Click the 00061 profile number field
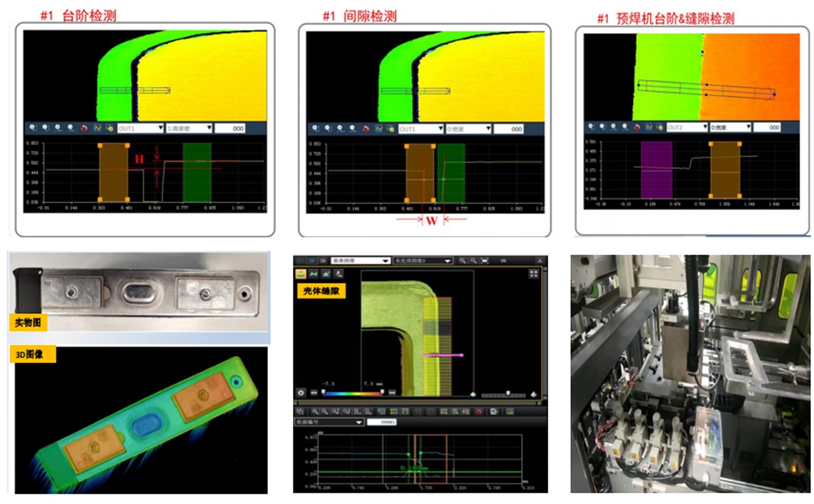This screenshot has height=504, width=814. (383, 423)
